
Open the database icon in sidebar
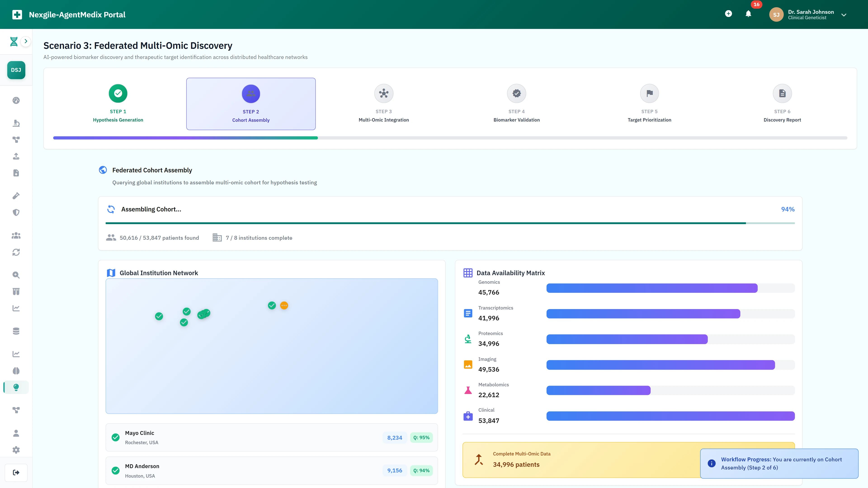click(16, 331)
